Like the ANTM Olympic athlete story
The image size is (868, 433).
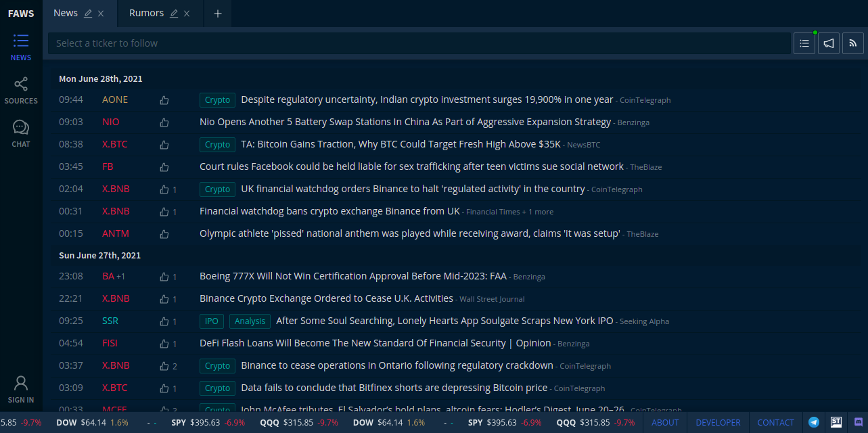click(164, 234)
